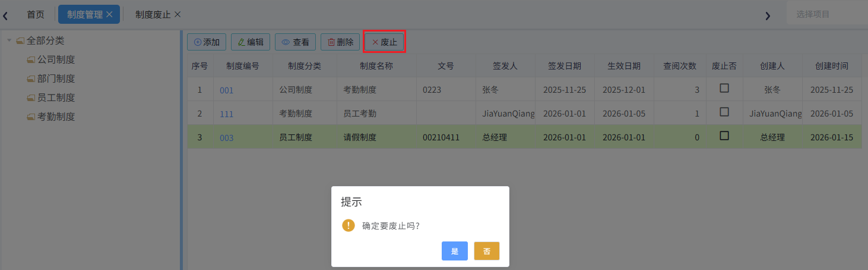Toggle 废止否 checkbox for 请假制度 row
The width and height of the screenshot is (868, 270).
(x=724, y=136)
